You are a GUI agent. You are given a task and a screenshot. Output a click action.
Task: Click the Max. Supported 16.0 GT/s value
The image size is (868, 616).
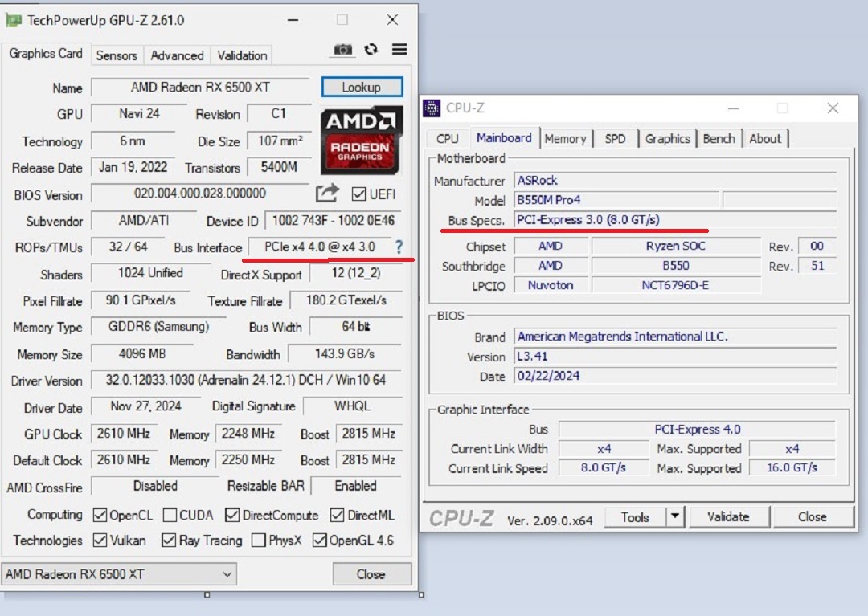coord(792,467)
